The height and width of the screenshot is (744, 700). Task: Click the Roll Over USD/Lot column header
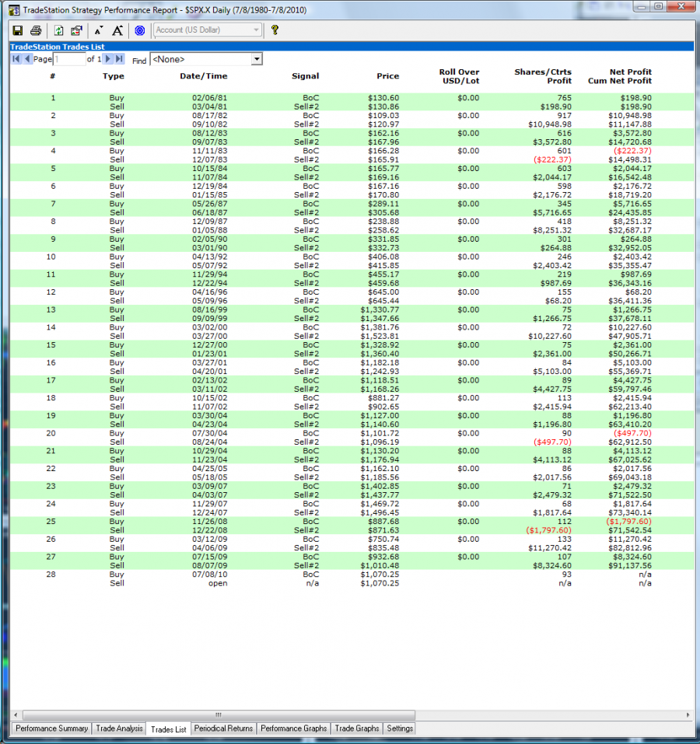[459, 76]
